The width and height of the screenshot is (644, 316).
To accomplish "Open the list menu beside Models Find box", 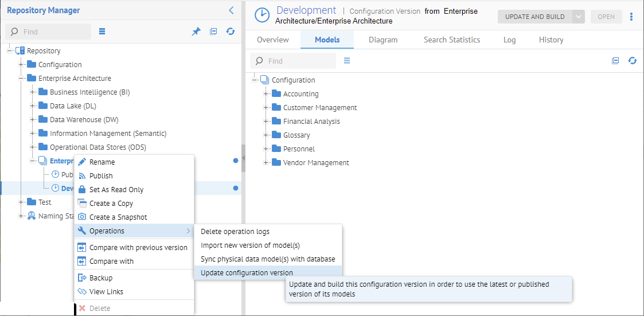I will point(347,61).
